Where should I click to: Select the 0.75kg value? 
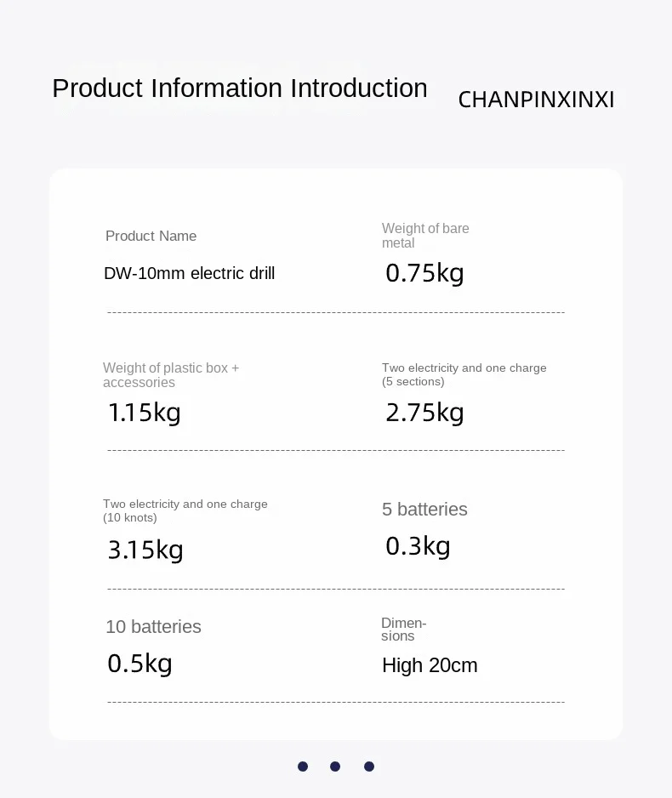(x=424, y=273)
